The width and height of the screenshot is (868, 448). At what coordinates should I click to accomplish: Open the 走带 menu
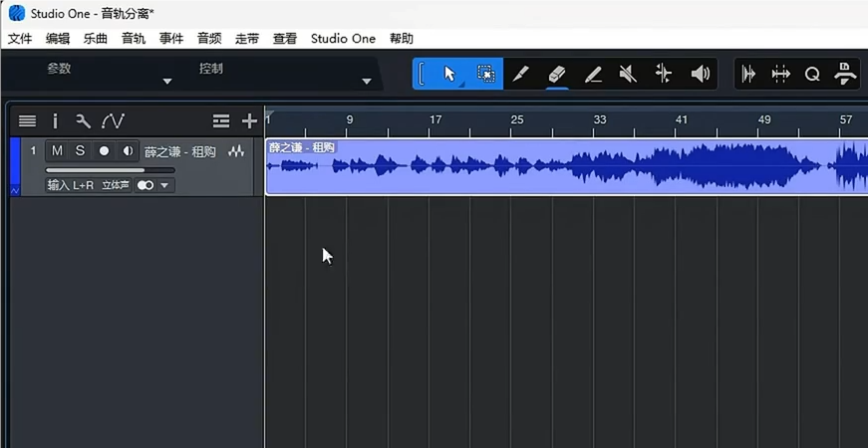coord(247,39)
